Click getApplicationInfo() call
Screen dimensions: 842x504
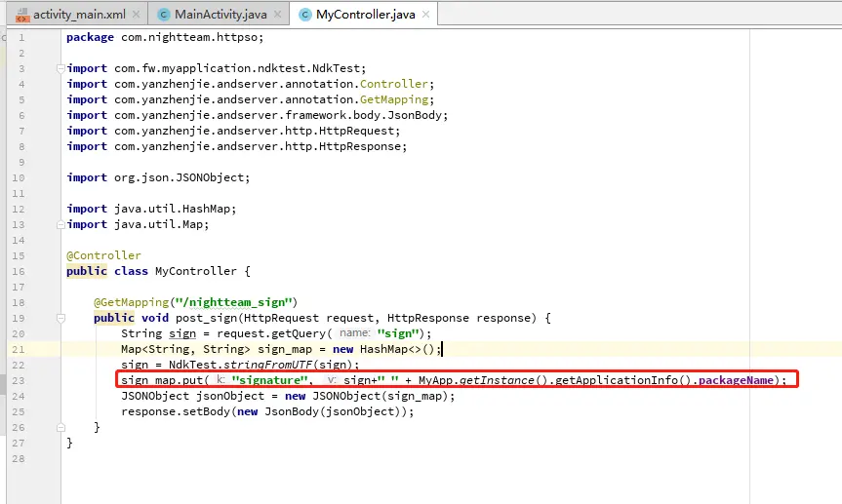coord(622,380)
